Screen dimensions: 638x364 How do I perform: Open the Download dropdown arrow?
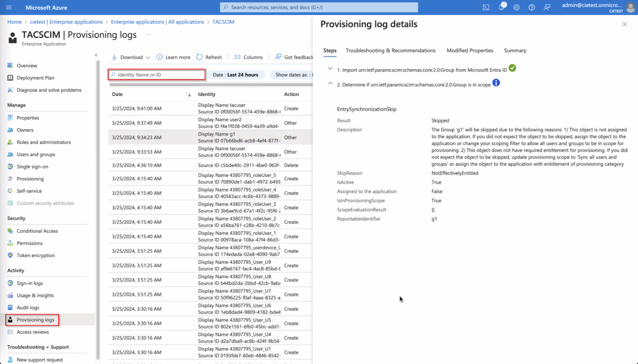click(x=148, y=57)
